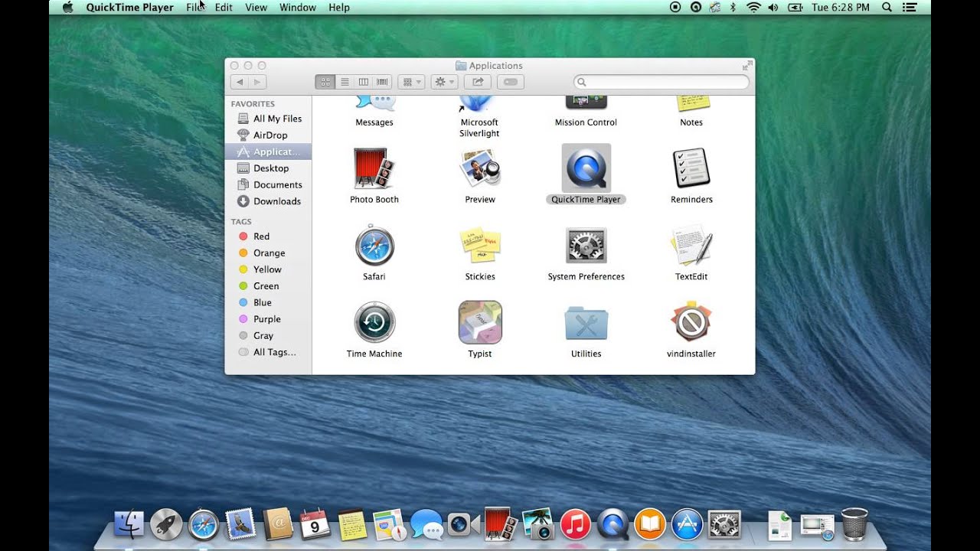Select the Purple tag in sidebar
Image resolution: width=980 pixels, height=551 pixels.
point(269,319)
